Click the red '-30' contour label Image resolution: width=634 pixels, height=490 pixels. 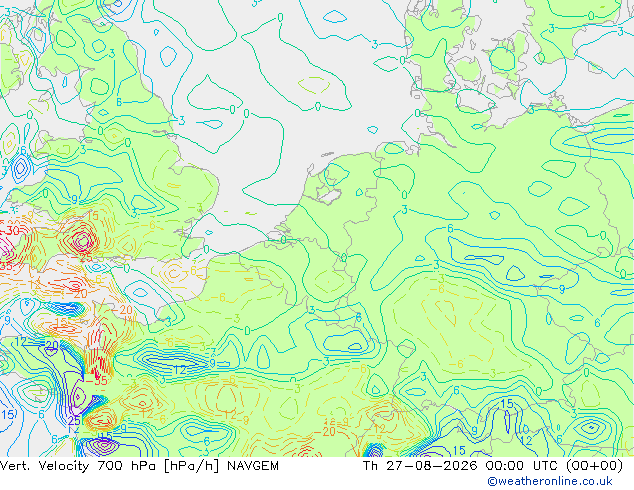click(x=10, y=231)
